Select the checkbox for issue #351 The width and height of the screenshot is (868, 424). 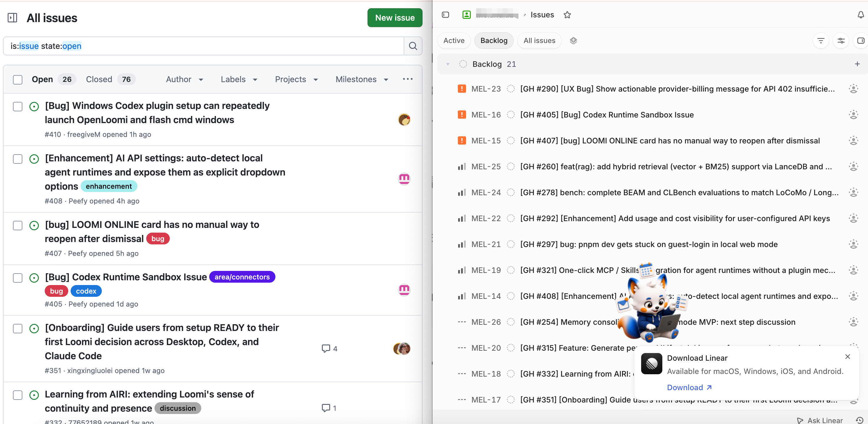18,329
